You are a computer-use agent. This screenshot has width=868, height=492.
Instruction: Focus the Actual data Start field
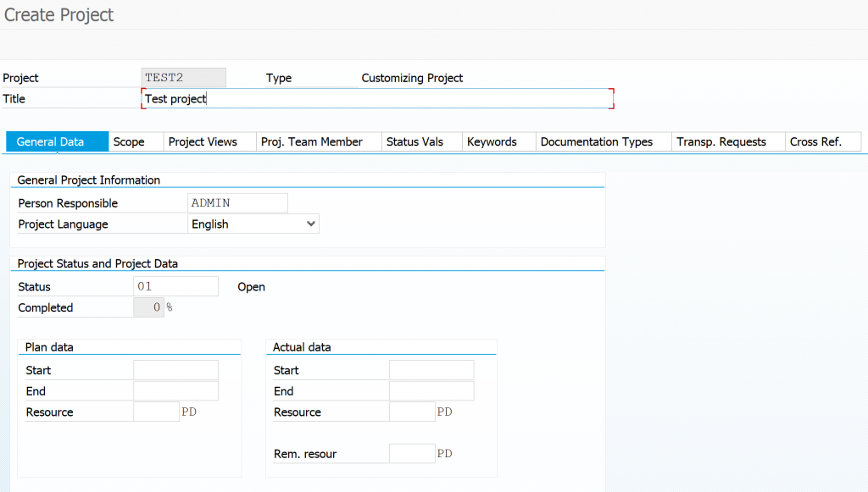click(431, 370)
